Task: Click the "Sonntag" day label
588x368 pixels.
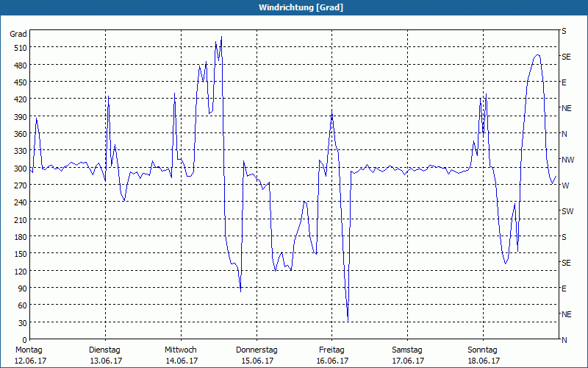Action: pos(483,350)
